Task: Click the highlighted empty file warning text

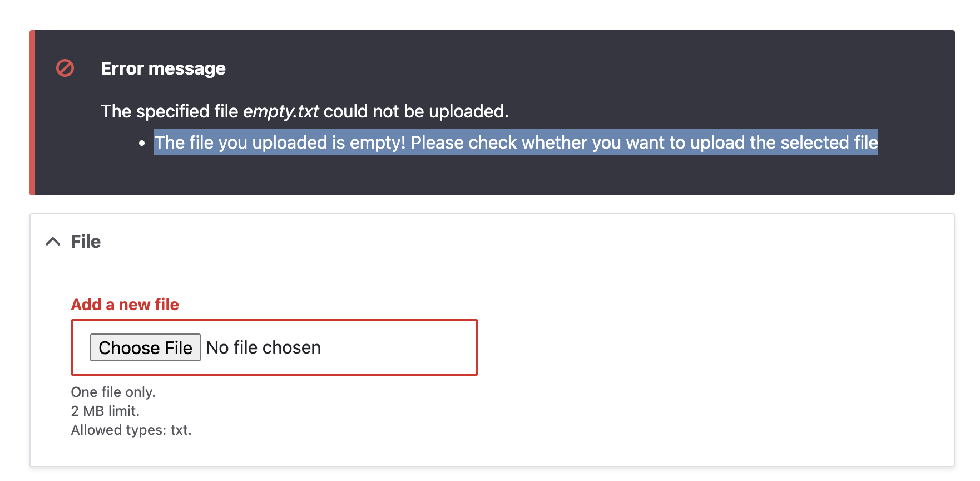Action: coord(516,143)
